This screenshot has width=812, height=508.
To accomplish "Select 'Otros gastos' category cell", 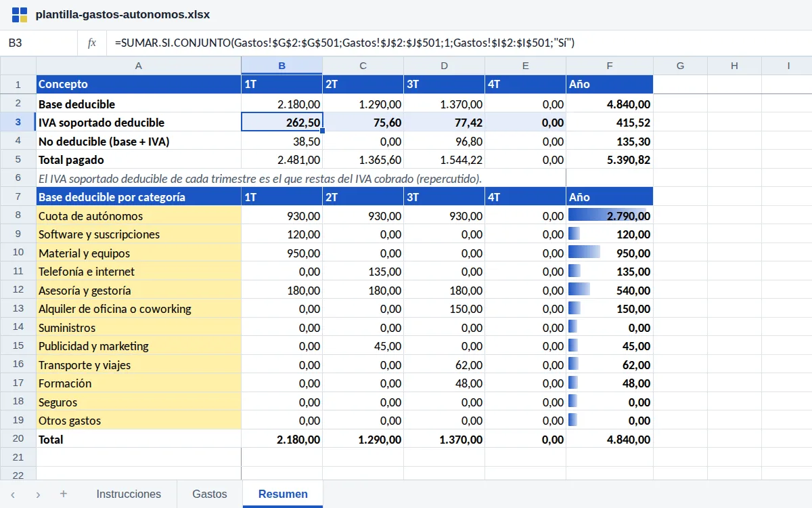I will coord(139,421).
